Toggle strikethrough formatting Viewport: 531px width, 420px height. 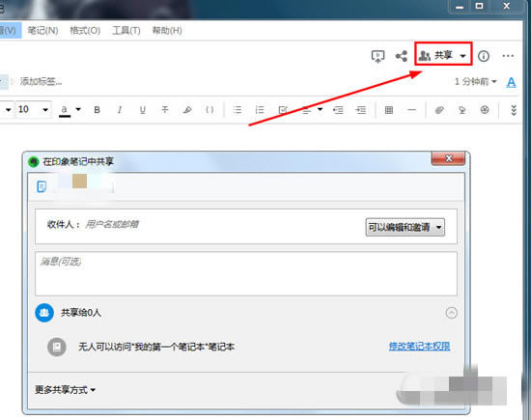pyautogui.click(x=165, y=110)
